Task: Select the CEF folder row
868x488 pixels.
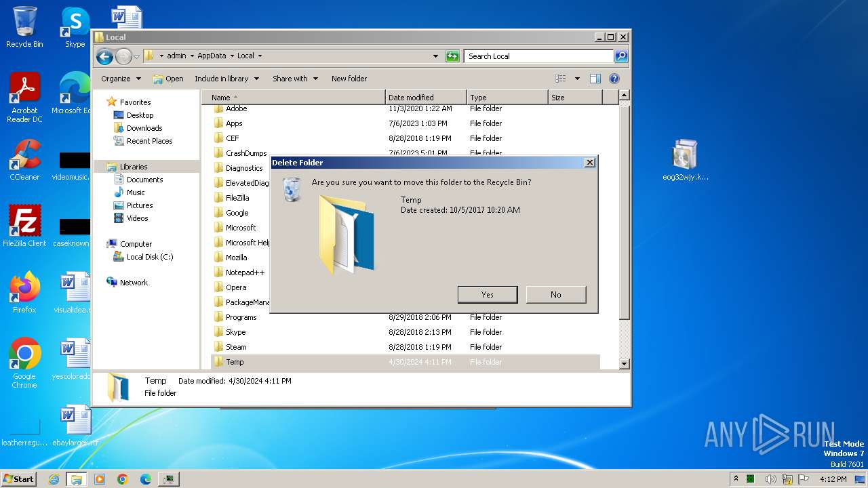Action: pos(406,138)
